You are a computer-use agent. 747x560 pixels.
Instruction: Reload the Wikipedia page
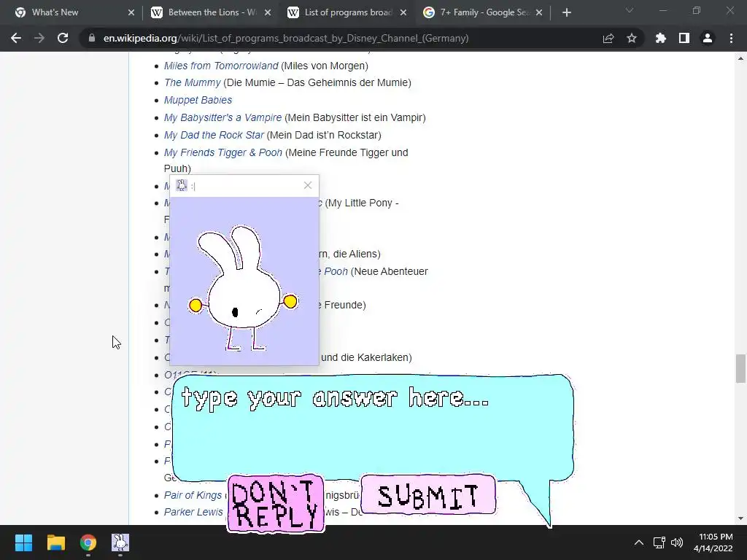click(x=63, y=38)
